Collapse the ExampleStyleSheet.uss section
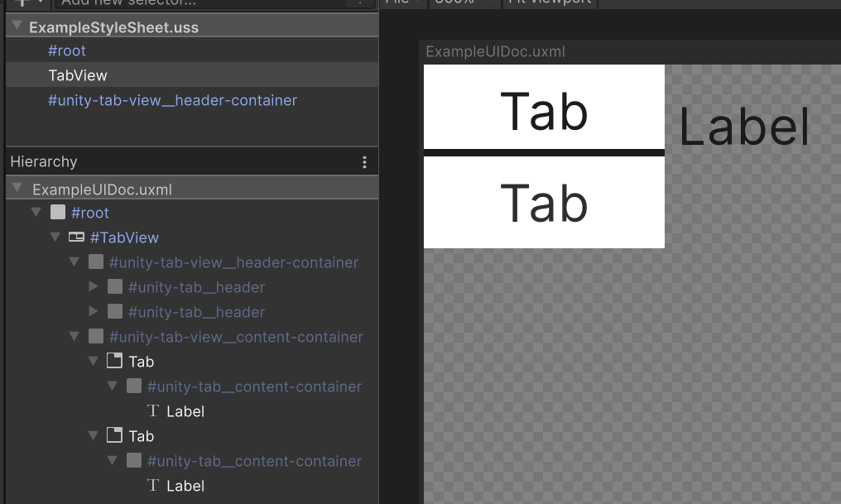The image size is (841, 504). tap(17, 26)
